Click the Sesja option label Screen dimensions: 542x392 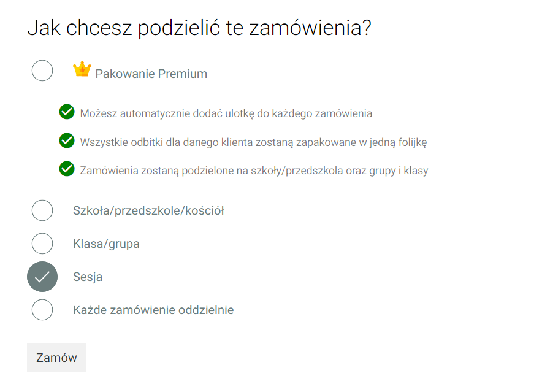point(88,277)
